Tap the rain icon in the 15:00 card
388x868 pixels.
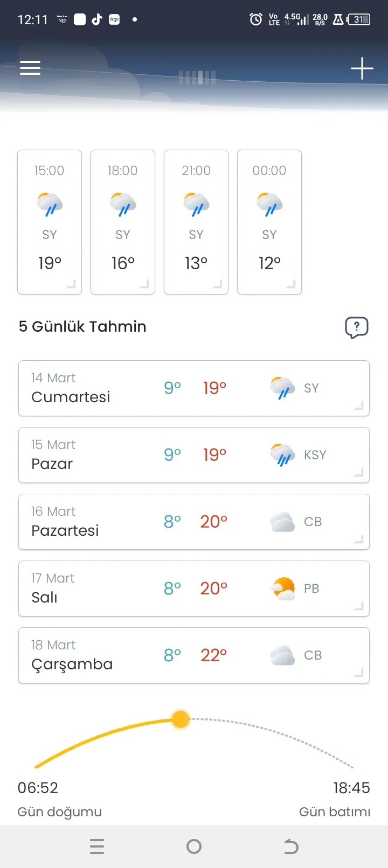pos(50,204)
